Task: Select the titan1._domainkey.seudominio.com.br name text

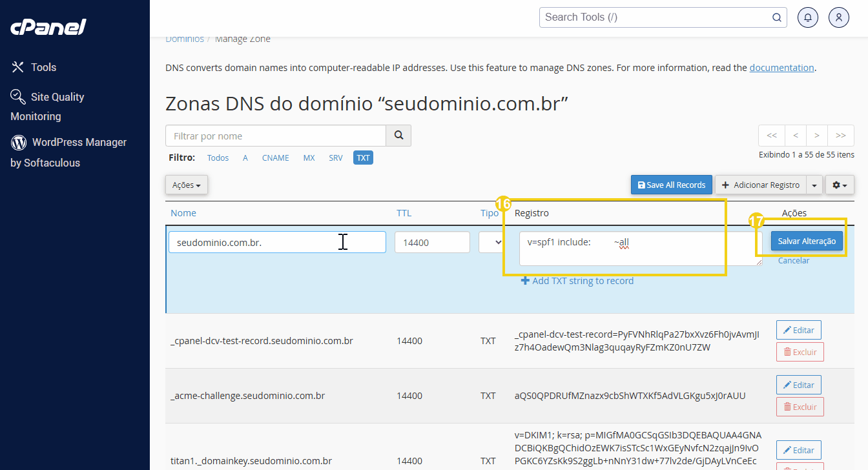Action: point(251,461)
